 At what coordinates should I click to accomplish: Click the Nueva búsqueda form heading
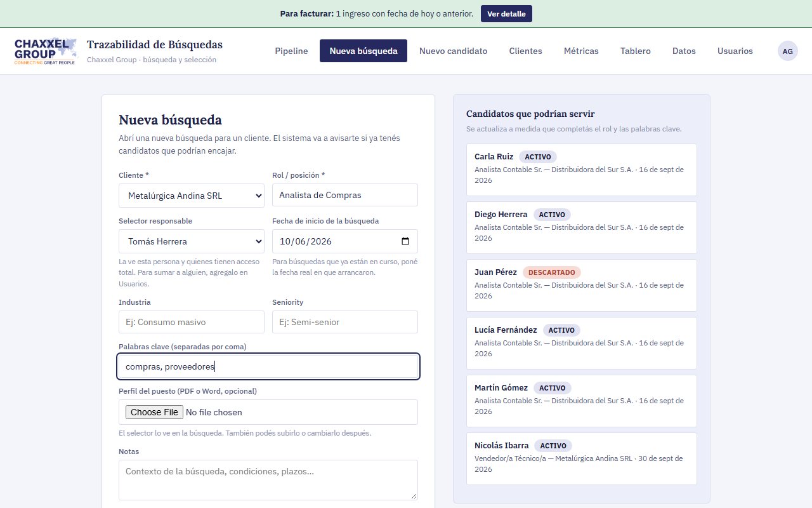pos(170,120)
